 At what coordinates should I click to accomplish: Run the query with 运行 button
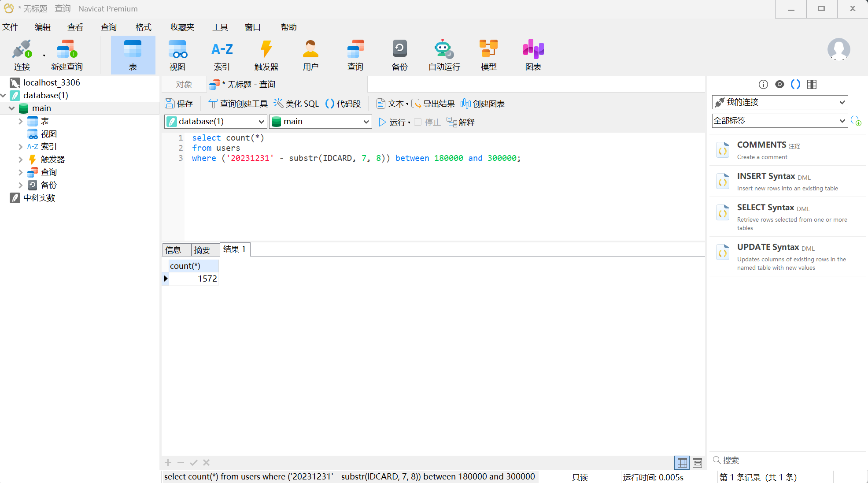[392, 122]
